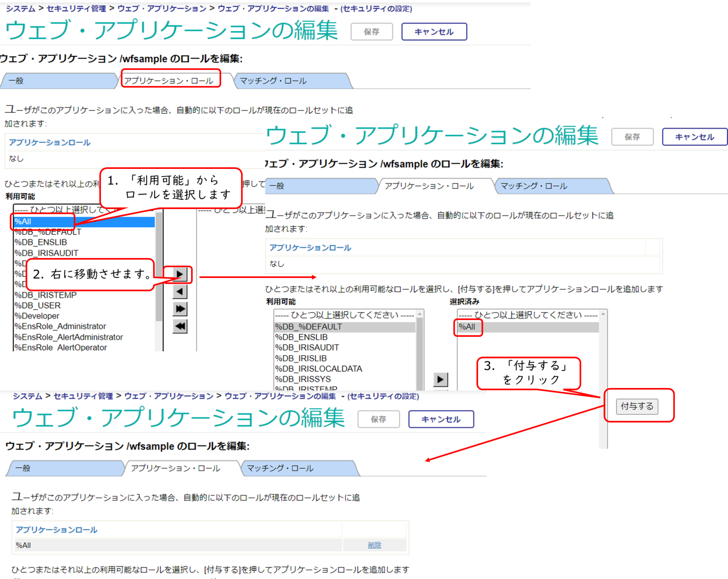This screenshot has width=728, height=579.
Task: Click the double right arrow move-all button
Action: 180,309
